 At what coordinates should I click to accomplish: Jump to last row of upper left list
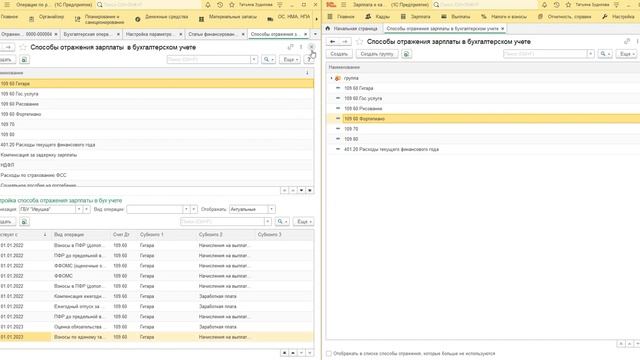(310, 190)
